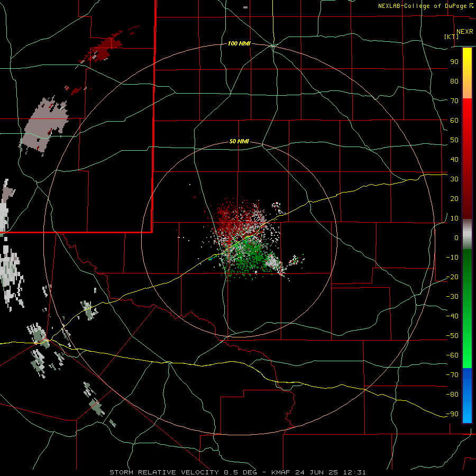476x476 pixels.
Task: Click the -30 knot legend value
Action: 452,297
